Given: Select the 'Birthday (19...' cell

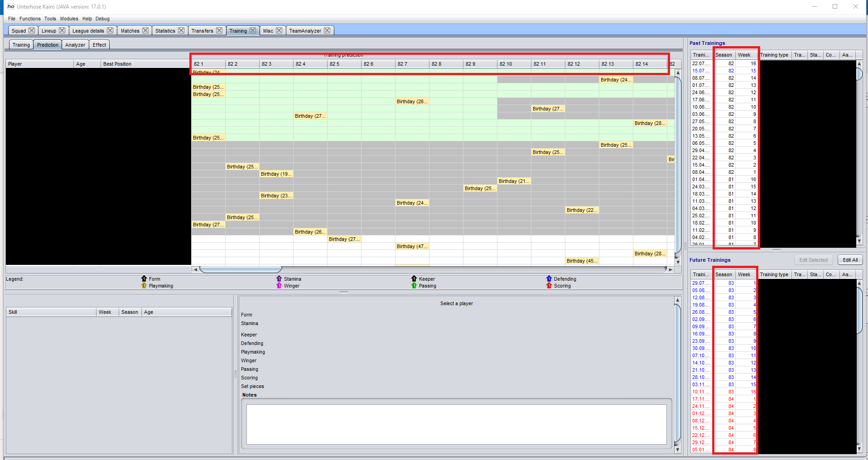Looking at the screenshot, I should pos(276,174).
